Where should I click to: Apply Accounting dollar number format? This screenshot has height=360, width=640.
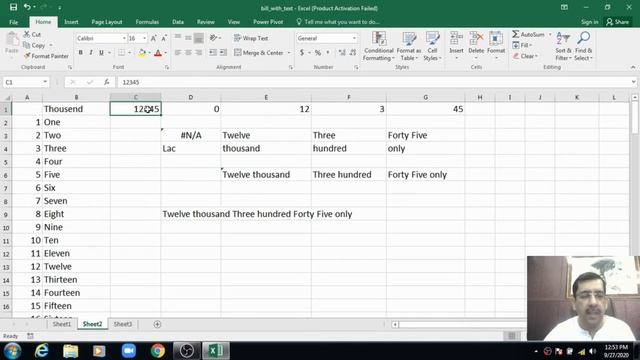[x=302, y=53]
